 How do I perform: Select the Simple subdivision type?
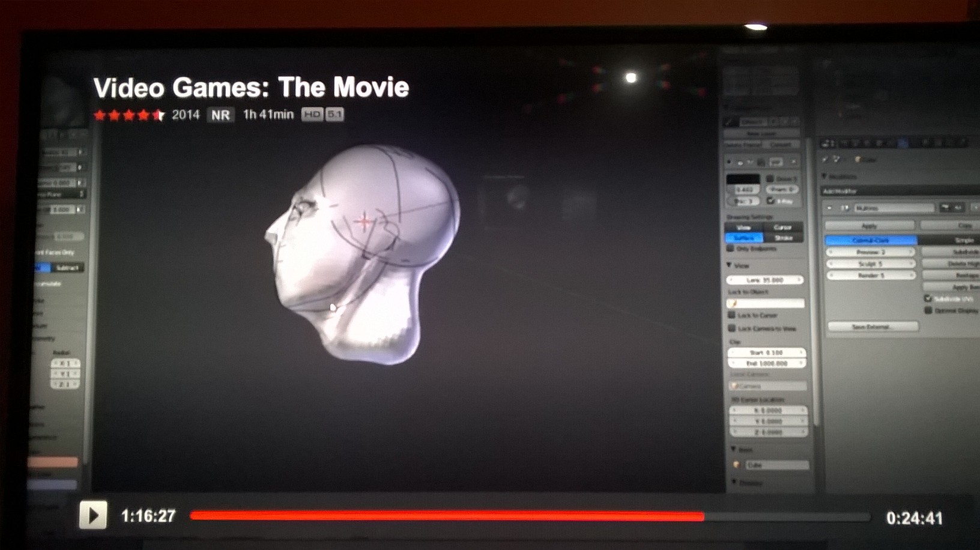[x=949, y=240]
